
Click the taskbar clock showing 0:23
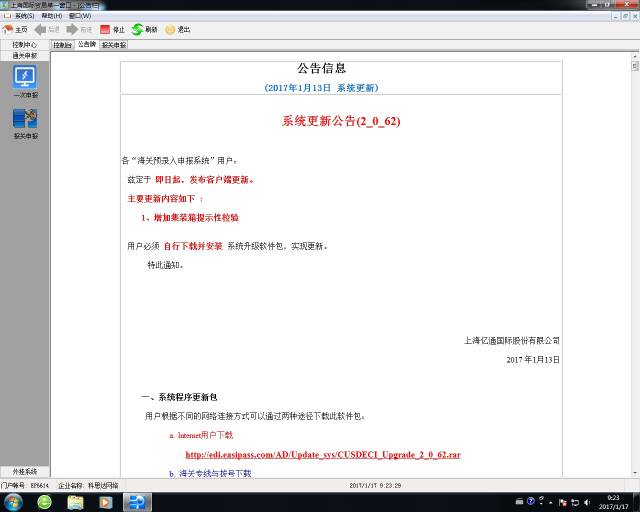coord(613,502)
